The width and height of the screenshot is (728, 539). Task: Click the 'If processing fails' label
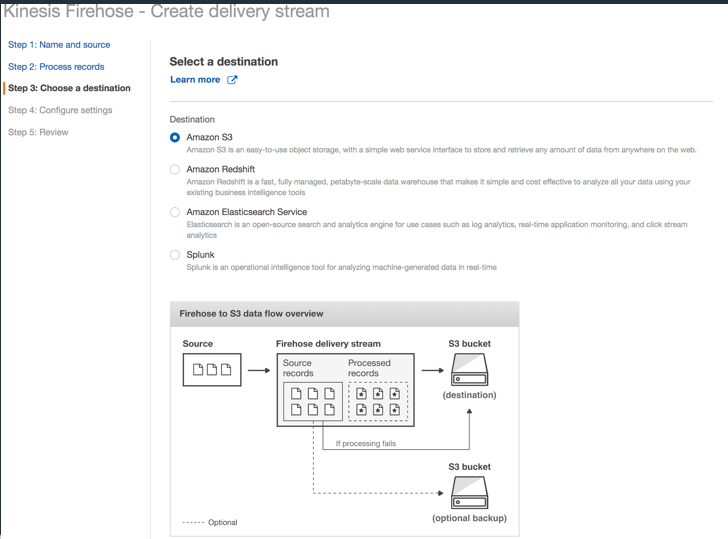[366, 443]
